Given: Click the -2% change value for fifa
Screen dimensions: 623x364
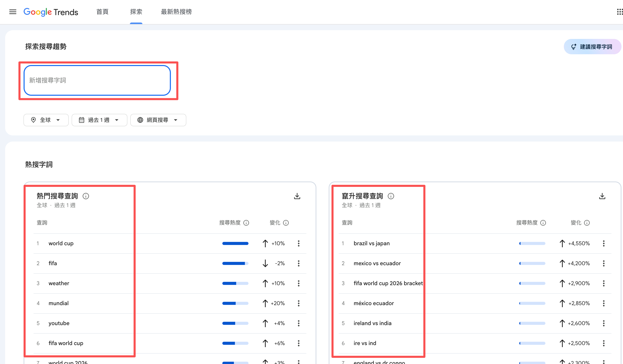Looking at the screenshot, I should point(280,263).
